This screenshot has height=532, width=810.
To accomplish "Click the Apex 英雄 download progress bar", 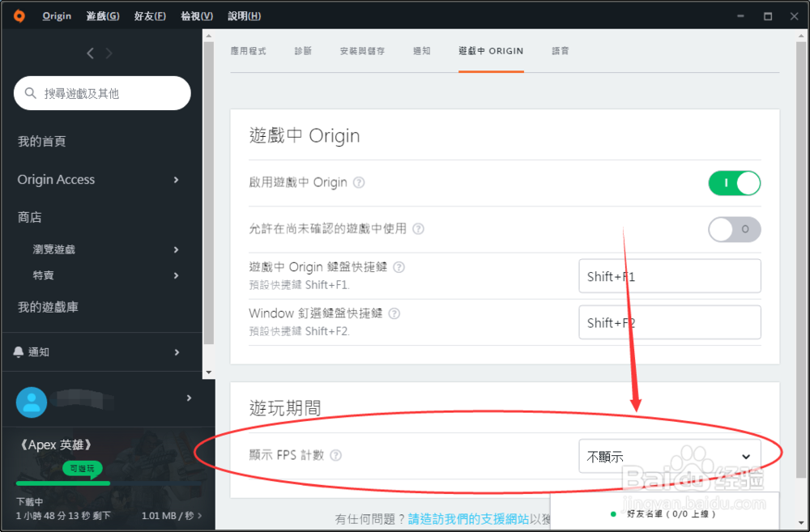I will pyautogui.click(x=109, y=483).
